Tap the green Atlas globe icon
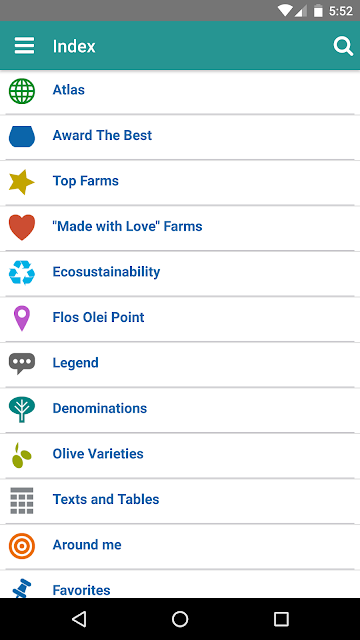360x640 pixels. point(22,91)
